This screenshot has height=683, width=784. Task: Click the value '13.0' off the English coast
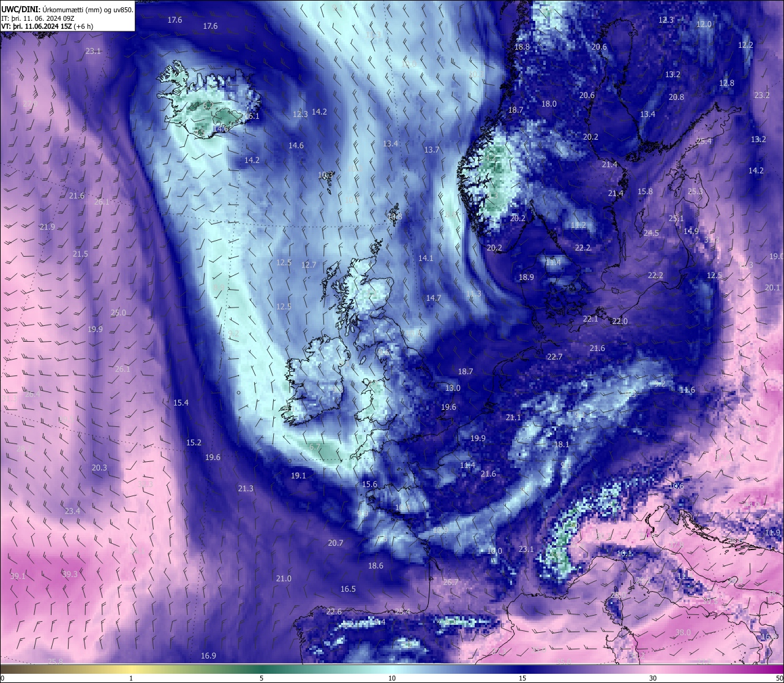(x=453, y=388)
